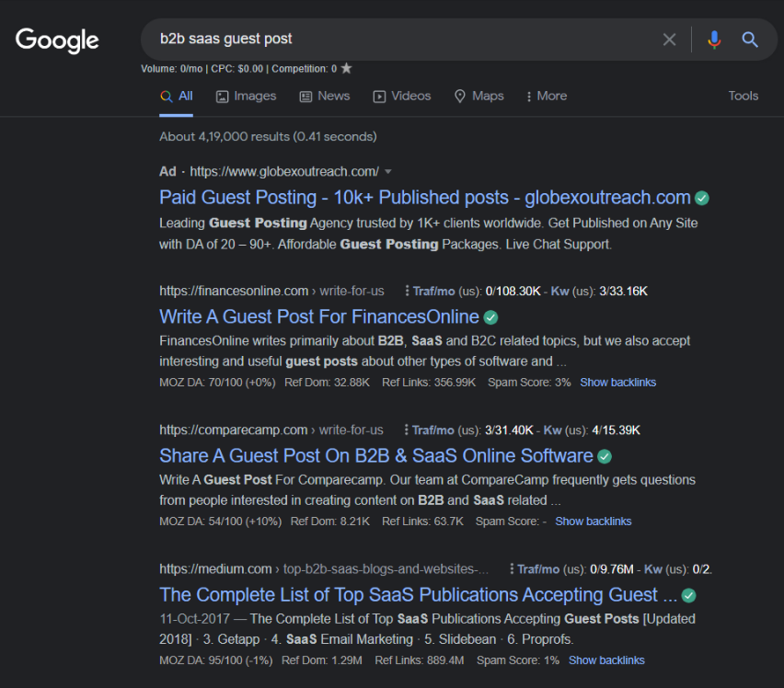The height and width of the screenshot is (688, 784).
Task: Expand ad info dropdown arrow for globexoutreach
Action: [x=388, y=172]
